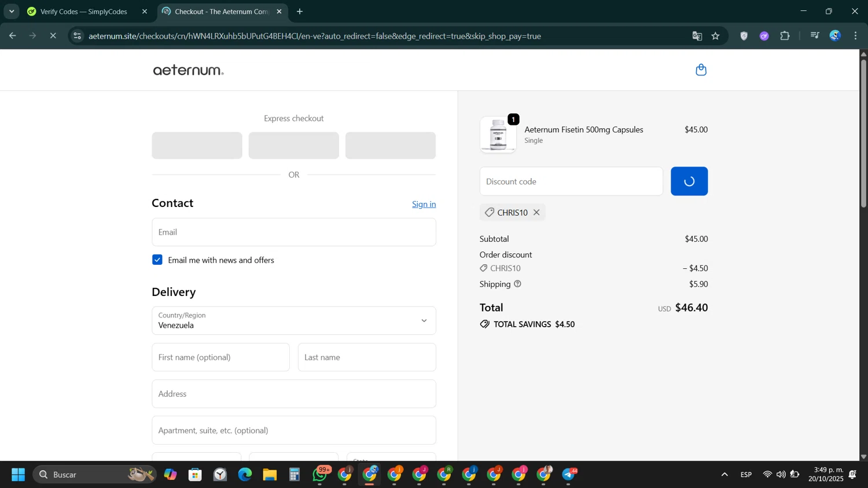Launch Microsoft Edge from the taskbar
868x488 pixels.
point(245,475)
